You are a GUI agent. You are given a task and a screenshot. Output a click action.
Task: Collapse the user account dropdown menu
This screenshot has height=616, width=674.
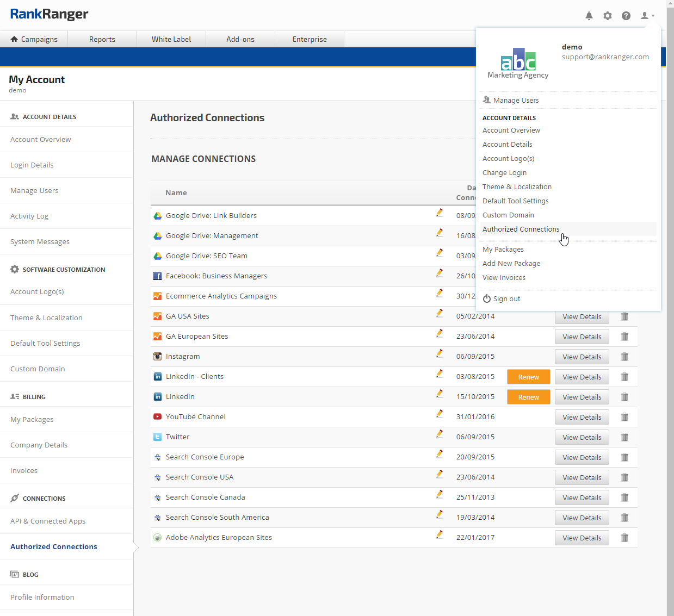(x=647, y=16)
